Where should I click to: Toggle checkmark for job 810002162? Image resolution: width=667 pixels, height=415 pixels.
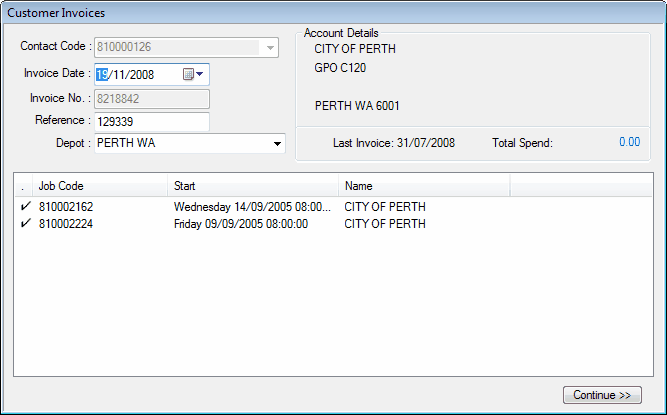[24, 207]
